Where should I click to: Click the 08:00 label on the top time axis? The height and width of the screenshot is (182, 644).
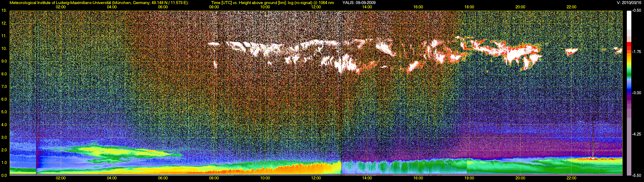click(214, 7)
